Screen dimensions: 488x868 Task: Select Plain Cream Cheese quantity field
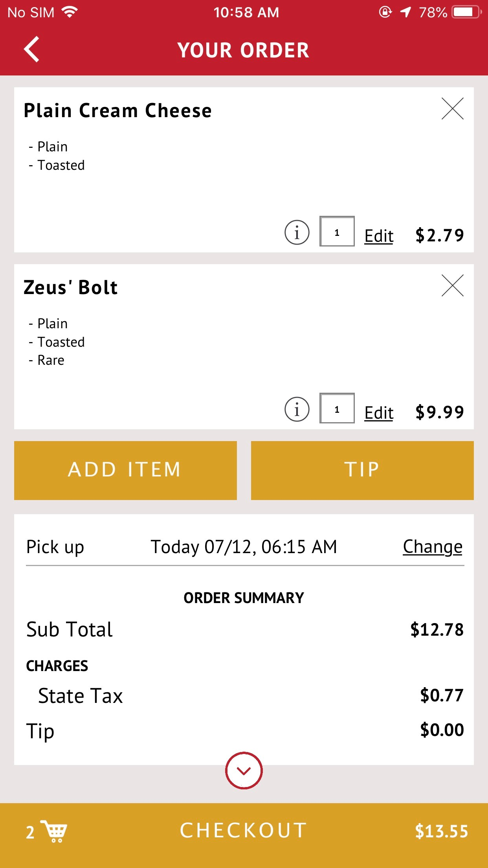click(337, 232)
